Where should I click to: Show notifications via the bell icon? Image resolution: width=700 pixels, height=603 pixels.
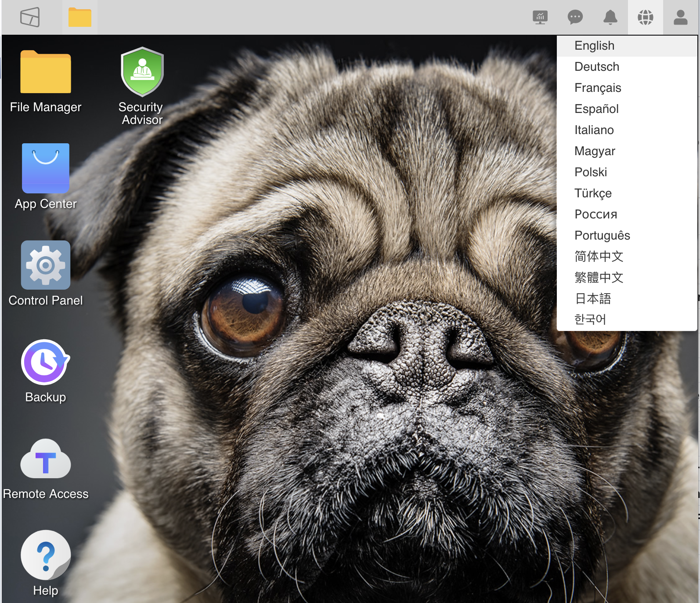click(x=610, y=18)
